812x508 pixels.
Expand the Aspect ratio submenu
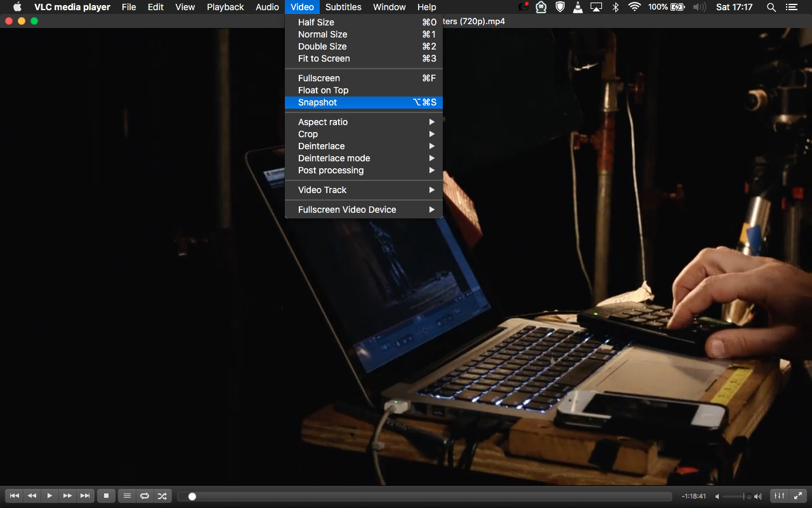point(363,122)
